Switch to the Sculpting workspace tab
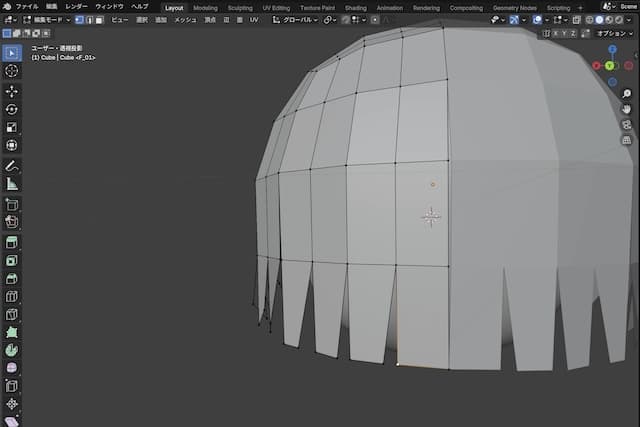The width and height of the screenshot is (640, 427). point(240,7)
